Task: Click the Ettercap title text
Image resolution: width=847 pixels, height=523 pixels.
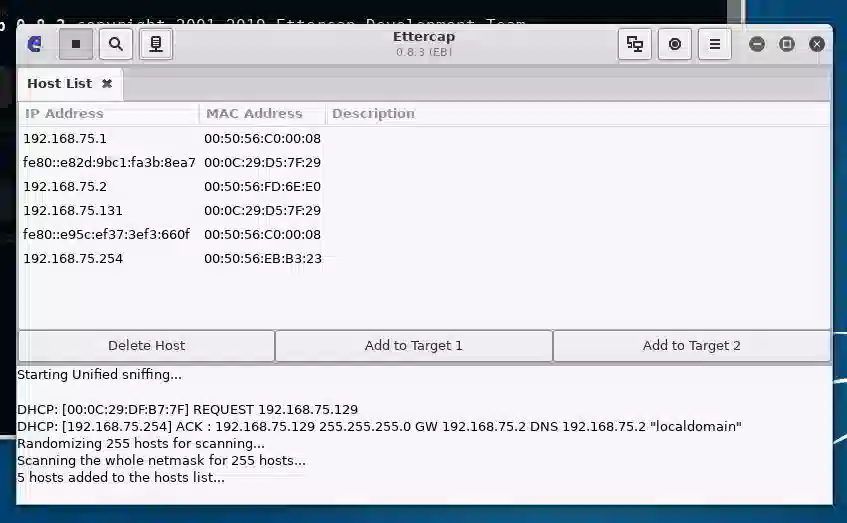Action: pyautogui.click(x=424, y=37)
